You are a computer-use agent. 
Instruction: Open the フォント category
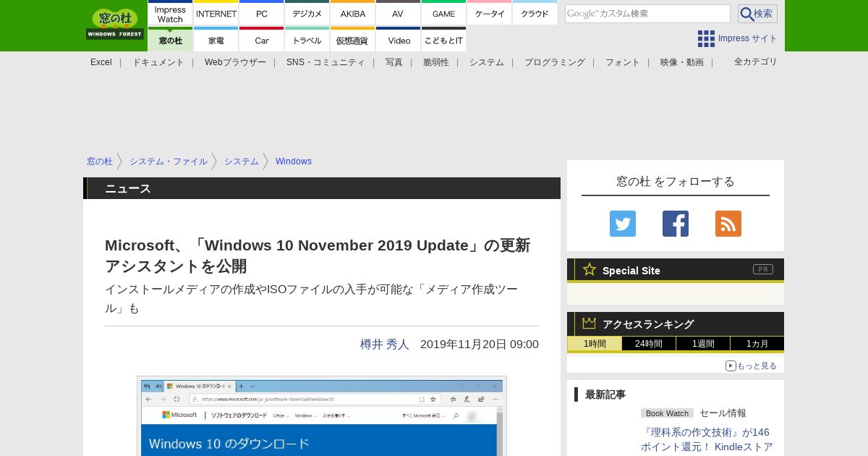623,62
